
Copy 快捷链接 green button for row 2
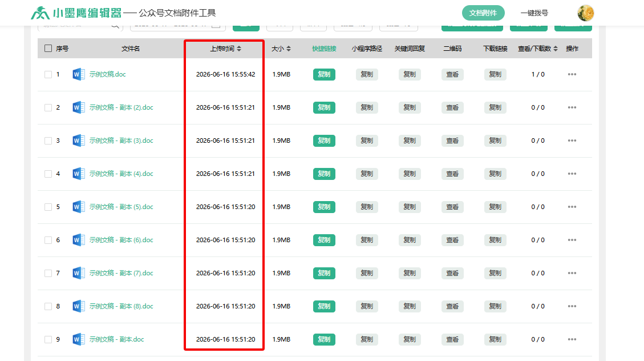click(x=324, y=107)
